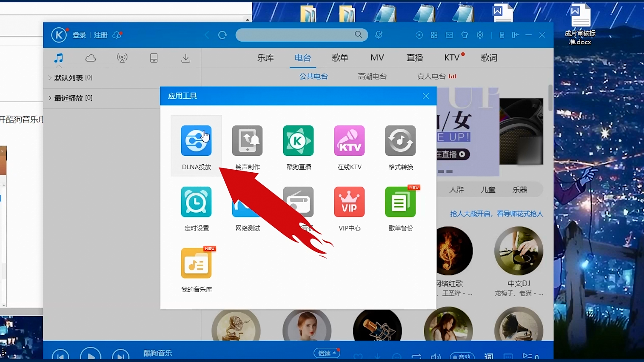
Task: Select the local music note tab
Action: 59,58
